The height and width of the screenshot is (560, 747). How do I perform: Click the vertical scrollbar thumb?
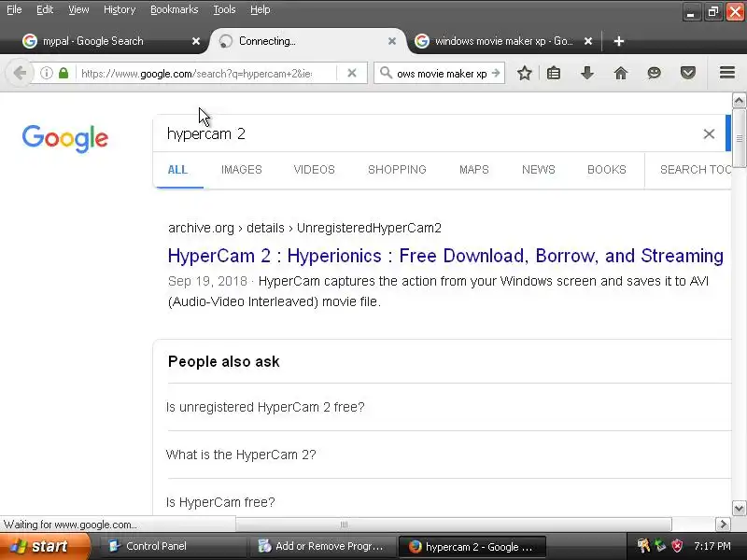[x=739, y=138]
